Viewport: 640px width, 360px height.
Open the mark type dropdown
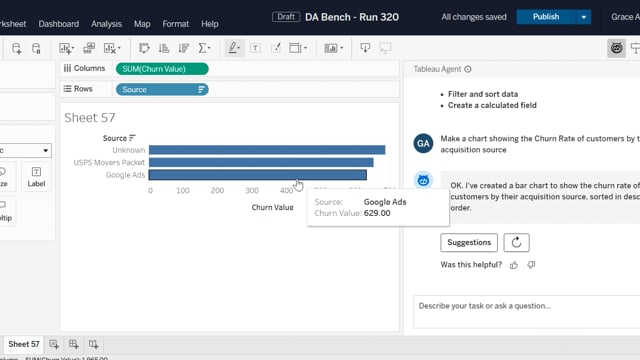point(25,150)
